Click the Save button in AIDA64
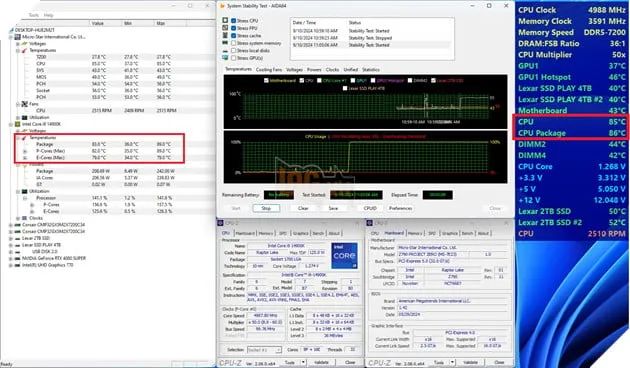Image resolution: width=630 pixels, height=368 pixels. click(333, 208)
